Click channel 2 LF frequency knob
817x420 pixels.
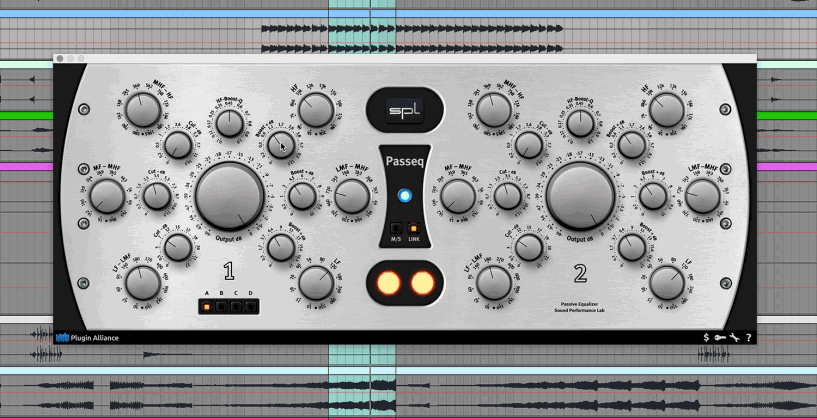click(667, 283)
